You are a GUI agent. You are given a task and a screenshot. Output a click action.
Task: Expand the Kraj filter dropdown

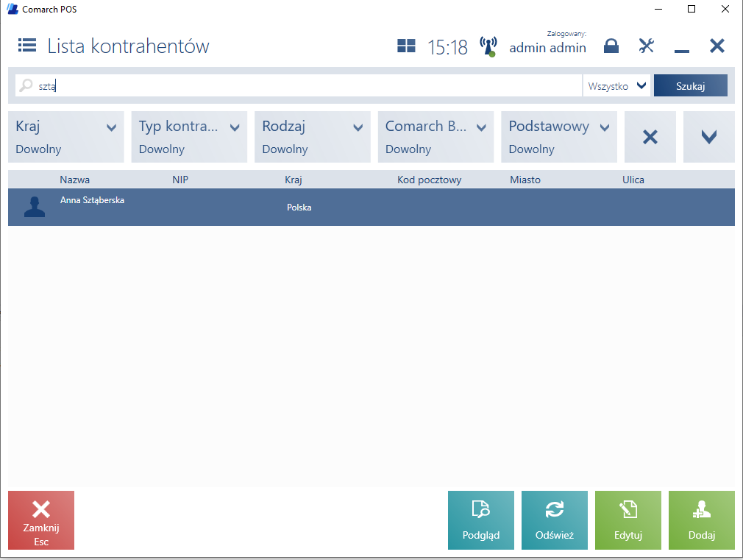66,137
